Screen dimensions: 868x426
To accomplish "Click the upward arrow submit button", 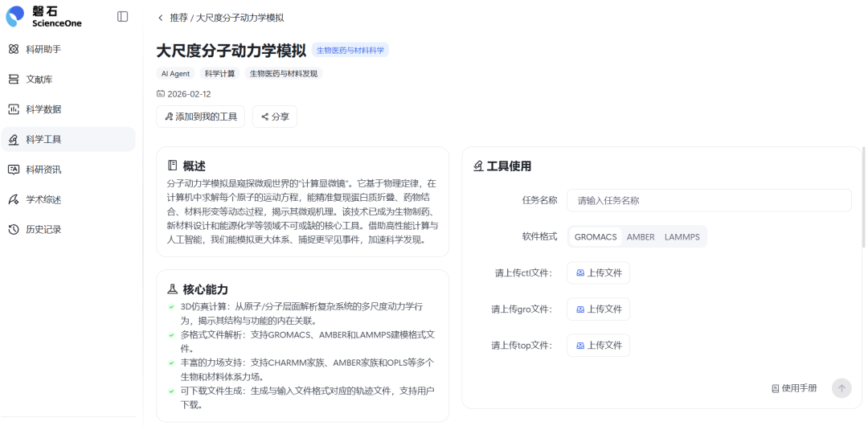I will click(x=841, y=388).
